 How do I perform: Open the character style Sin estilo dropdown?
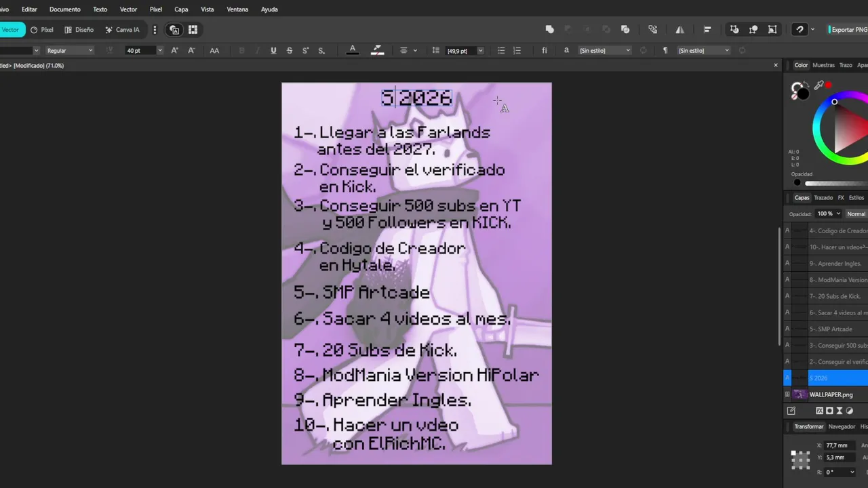pos(605,50)
